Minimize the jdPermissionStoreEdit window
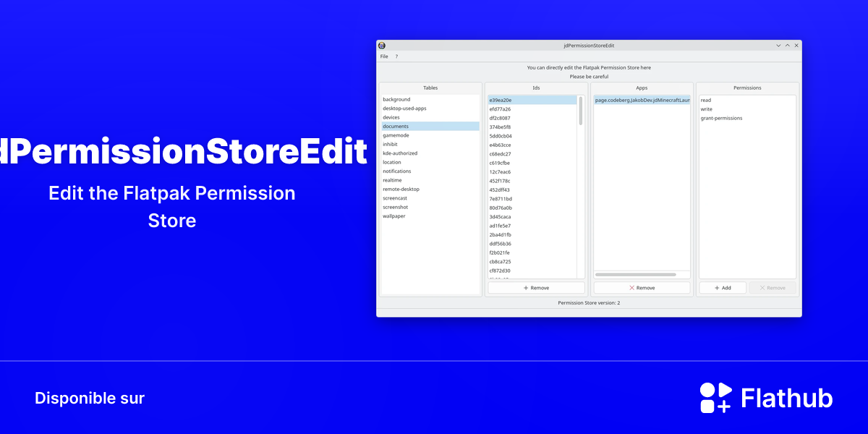868x434 pixels. 778,46
